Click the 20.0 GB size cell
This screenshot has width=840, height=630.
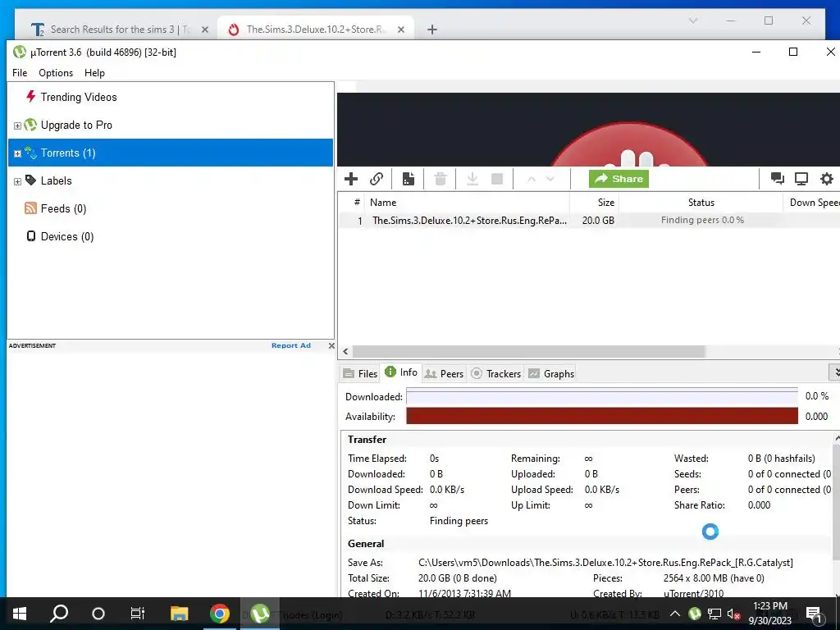[598, 220]
